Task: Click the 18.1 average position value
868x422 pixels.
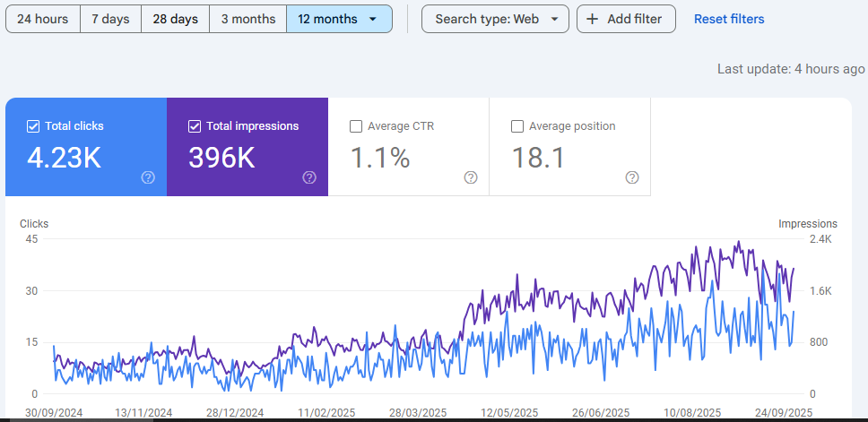Action: coord(538,158)
